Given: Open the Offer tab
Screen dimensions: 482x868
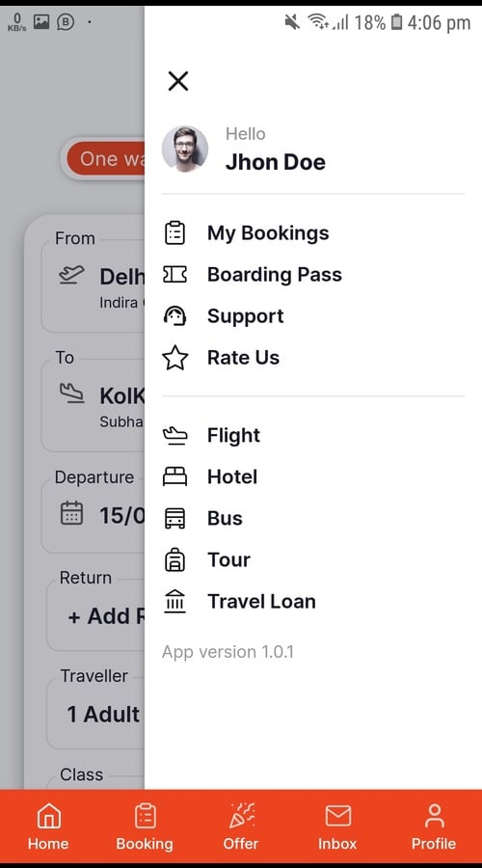Looking at the screenshot, I should pyautogui.click(x=241, y=827).
